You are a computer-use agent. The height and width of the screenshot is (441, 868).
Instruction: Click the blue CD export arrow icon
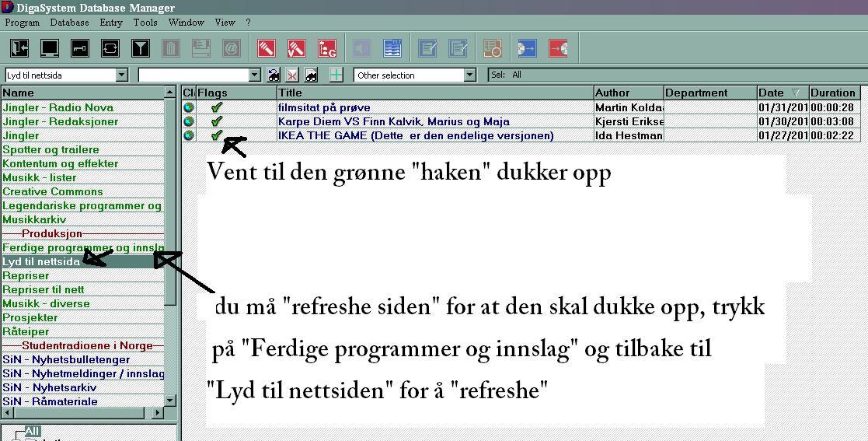(528, 48)
